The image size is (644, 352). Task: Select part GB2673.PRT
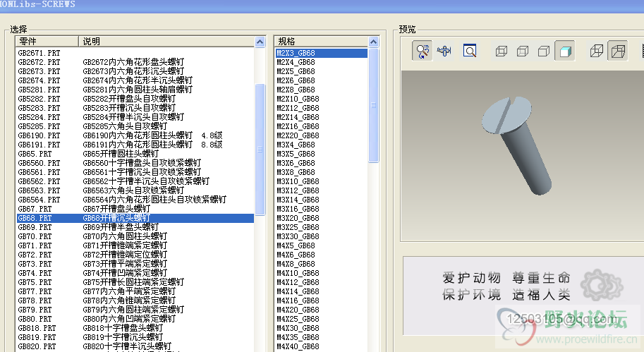point(135,71)
